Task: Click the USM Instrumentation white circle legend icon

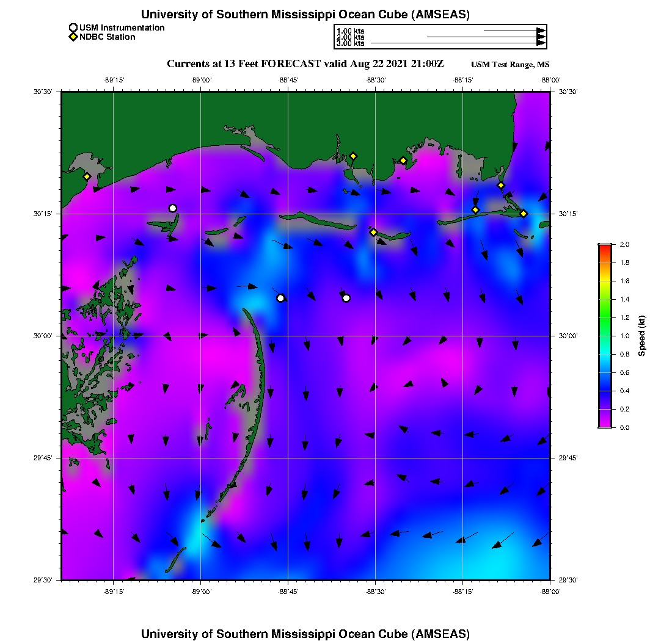Action: tap(73, 27)
